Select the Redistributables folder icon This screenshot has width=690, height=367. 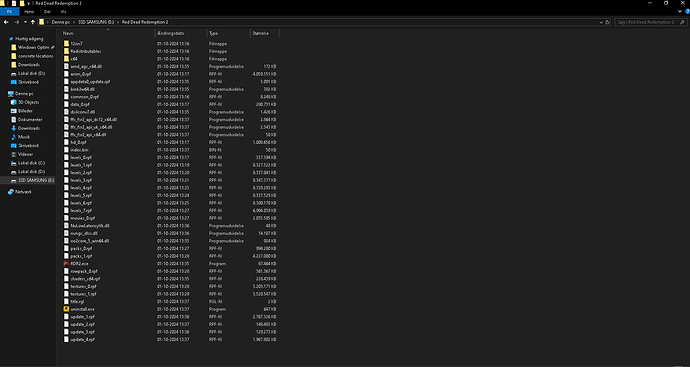click(x=66, y=51)
